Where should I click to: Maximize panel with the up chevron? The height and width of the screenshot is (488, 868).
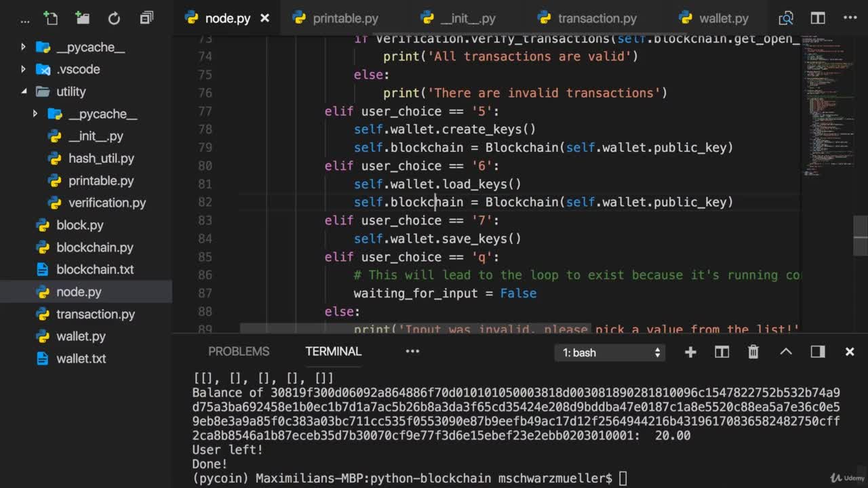[786, 352]
